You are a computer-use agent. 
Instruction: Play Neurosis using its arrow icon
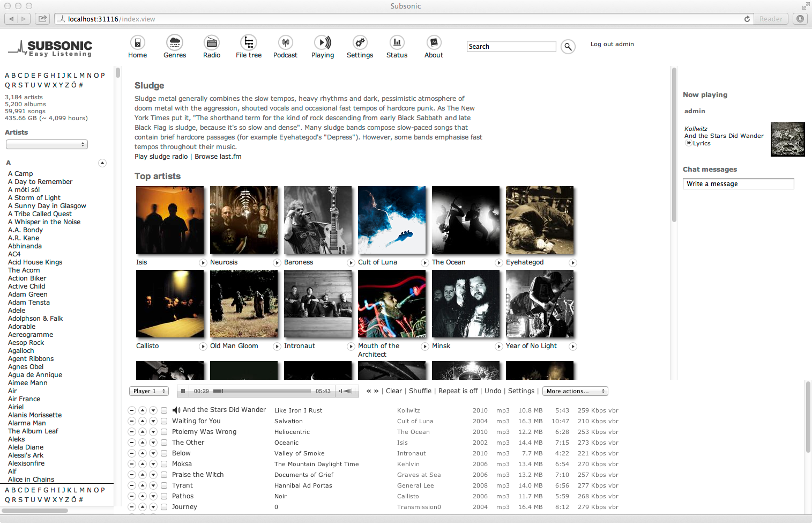277,263
